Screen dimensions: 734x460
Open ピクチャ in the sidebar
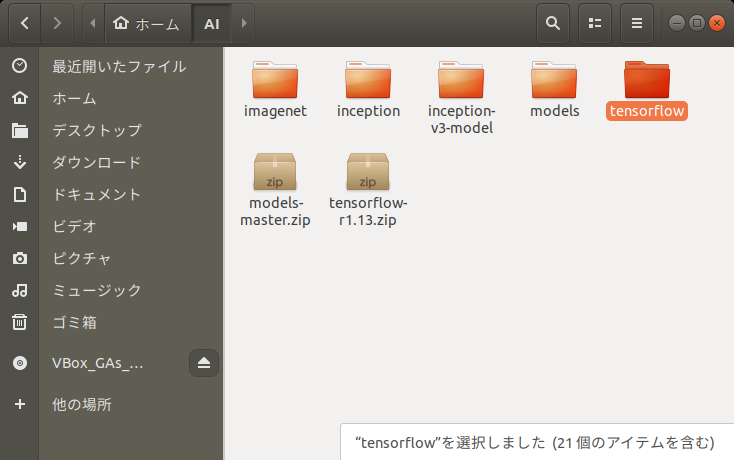coord(82,258)
